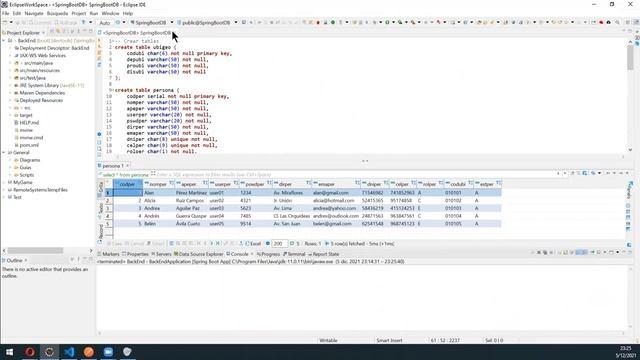This screenshot has width=640, height=360.
Task: Open the Opera browser taskbar icon
Action: (x=30, y=352)
